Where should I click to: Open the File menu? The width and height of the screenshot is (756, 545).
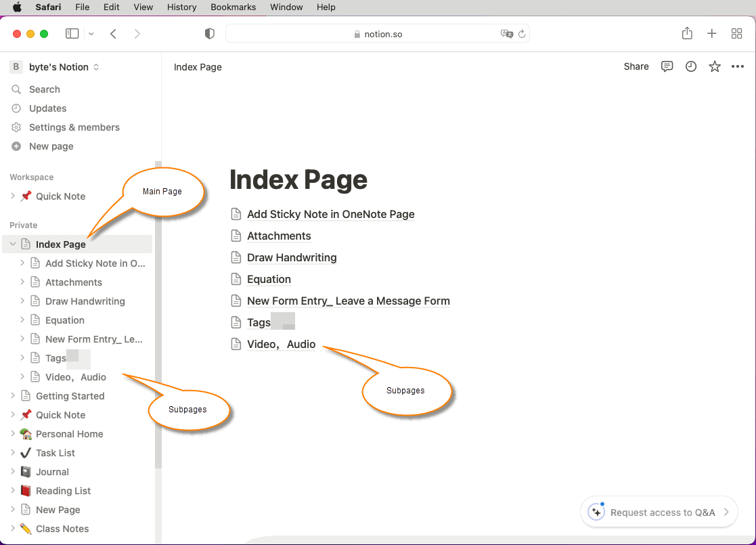coord(83,7)
